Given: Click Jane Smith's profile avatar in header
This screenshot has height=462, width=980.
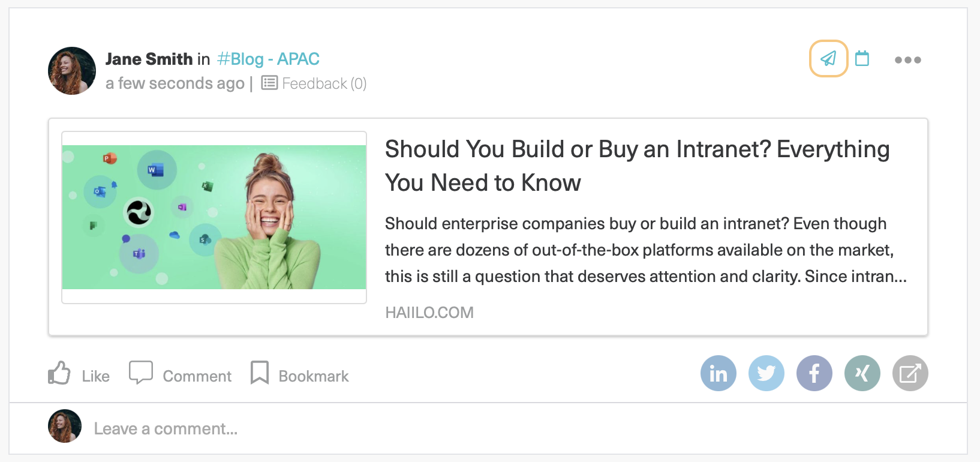Looking at the screenshot, I should 72,71.
